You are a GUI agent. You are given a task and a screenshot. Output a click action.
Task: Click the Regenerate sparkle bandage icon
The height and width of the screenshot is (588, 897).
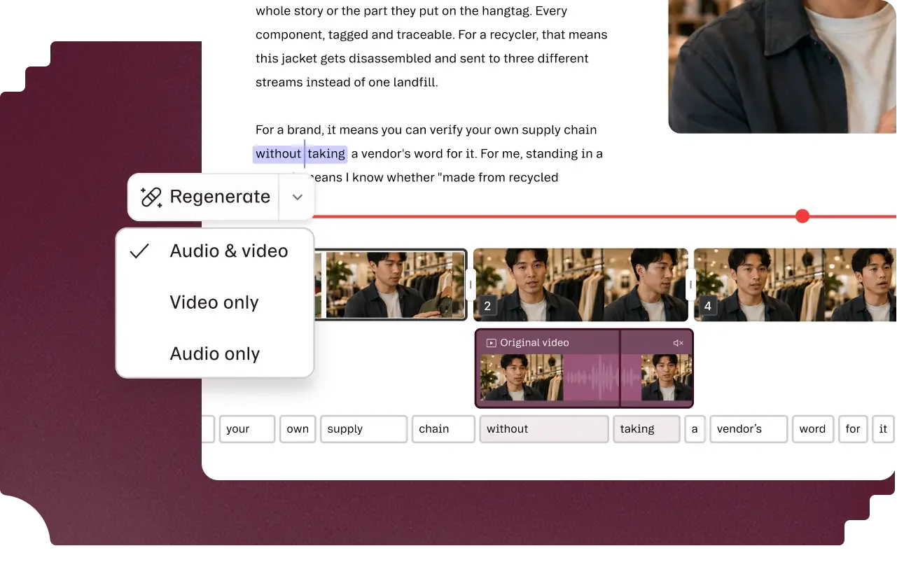tap(151, 197)
